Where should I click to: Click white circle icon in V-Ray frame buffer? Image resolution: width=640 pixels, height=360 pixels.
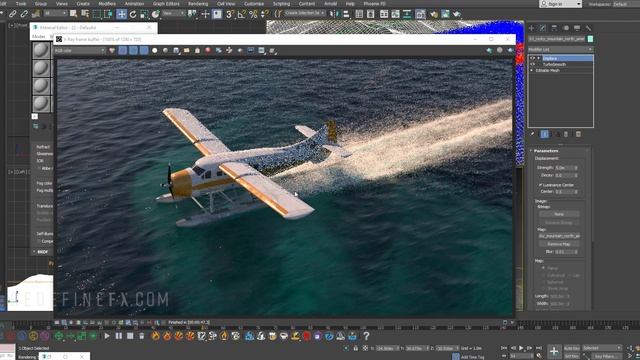point(155,51)
